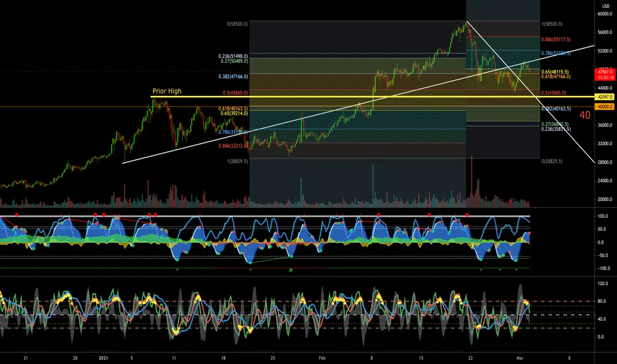Click 32000.0 on the price axis
The image size is (617, 364).
605,144
